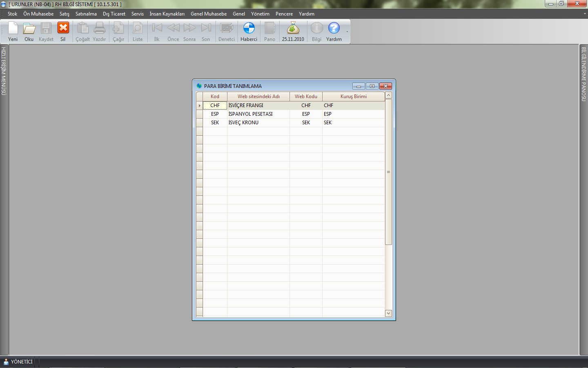The height and width of the screenshot is (368, 588).
Task: Expand the Bilgilendirme Panosu side panel
Action: click(x=584, y=74)
